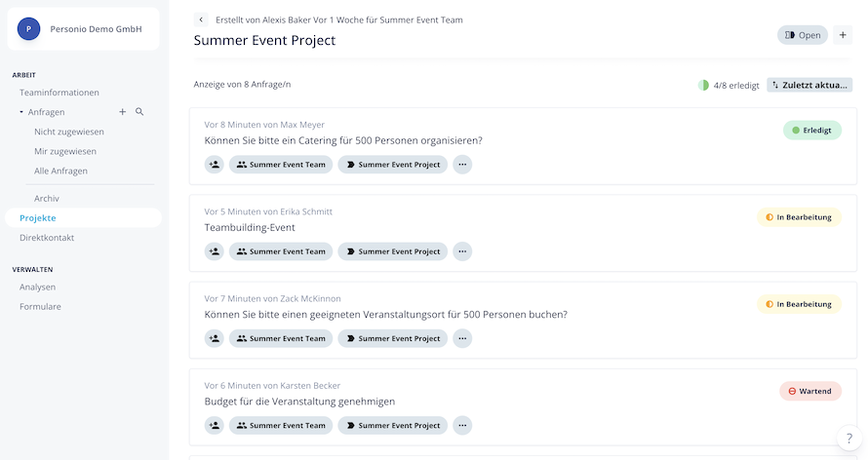The height and width of the screenshot is (460, 868).
Task: Open the Zuletzt aktualisiert sort dropdown
Action: click(x=809, y=85)
